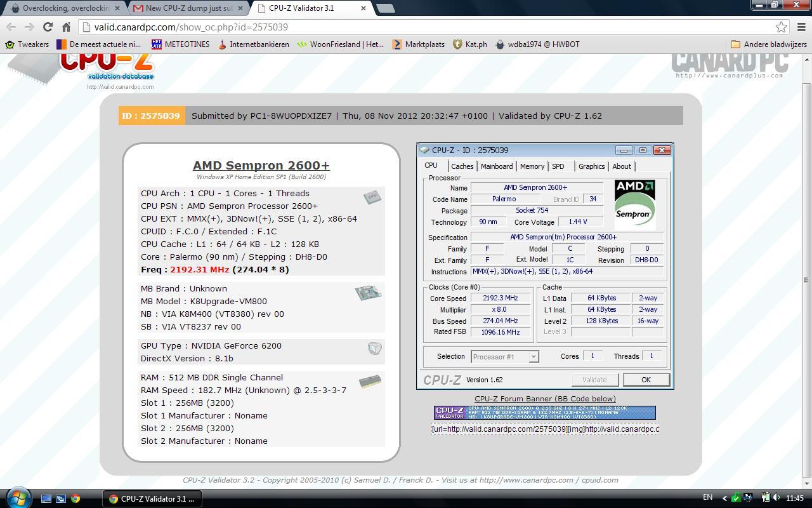Open the wdba1974 @ HWBOT bookmark
Screen dimensions: 812x508
[x=537, y=44]
